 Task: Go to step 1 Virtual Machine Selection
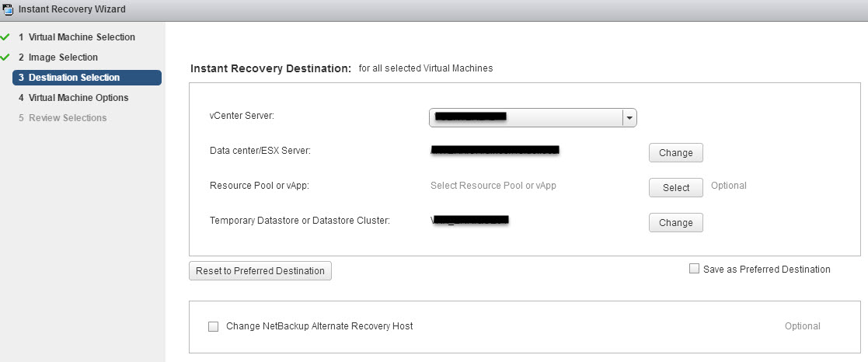point(77,37)
